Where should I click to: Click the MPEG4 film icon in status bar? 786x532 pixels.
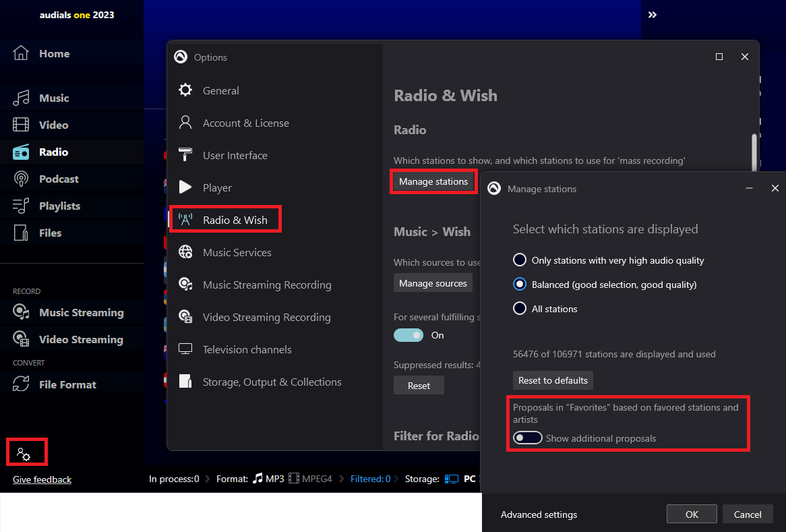pos(294,479)
